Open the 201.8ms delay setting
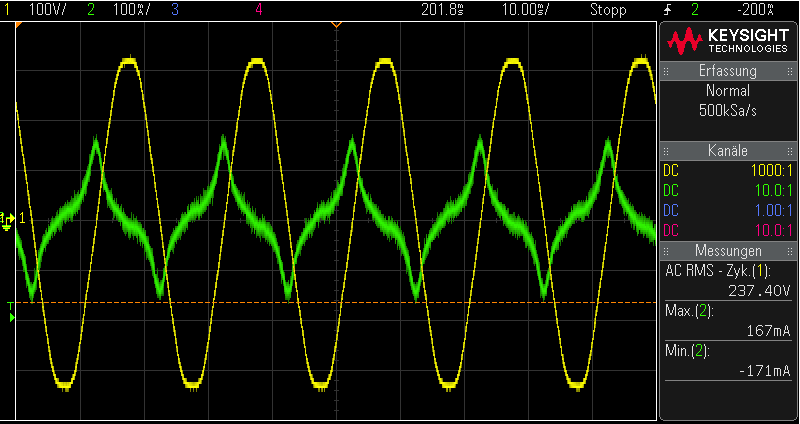Screen dimensions: 800x424 point(442,10)
